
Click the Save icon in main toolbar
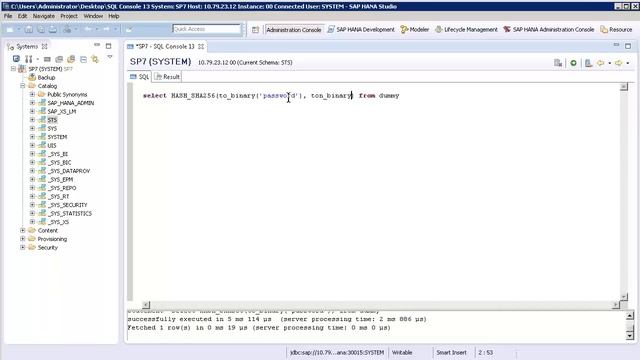click(29, 29)
